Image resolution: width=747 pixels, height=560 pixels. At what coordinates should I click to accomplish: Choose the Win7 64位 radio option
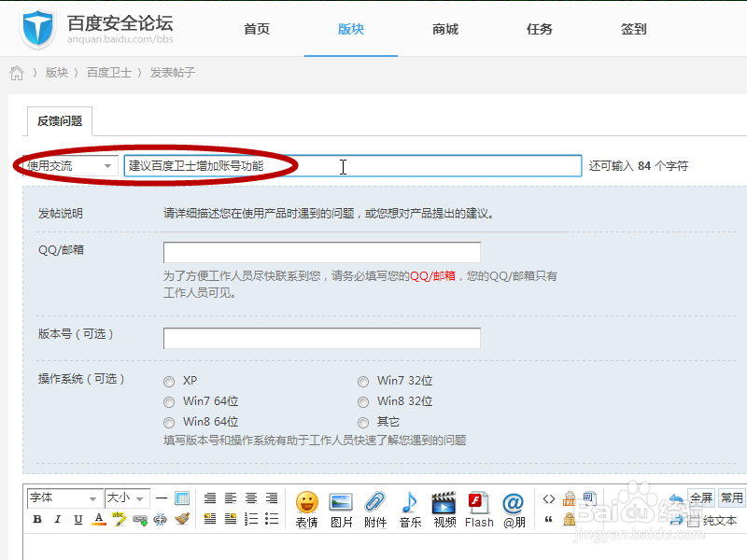169,401
